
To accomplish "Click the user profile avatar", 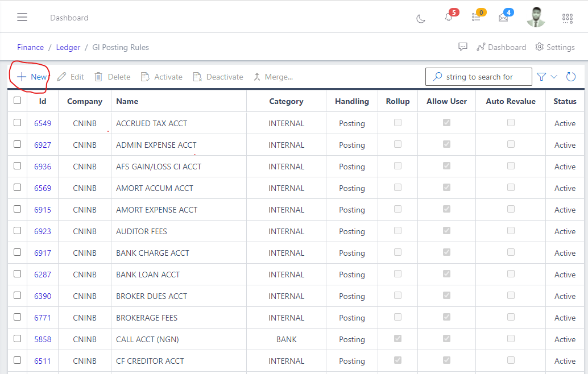I will pos(536,18).
